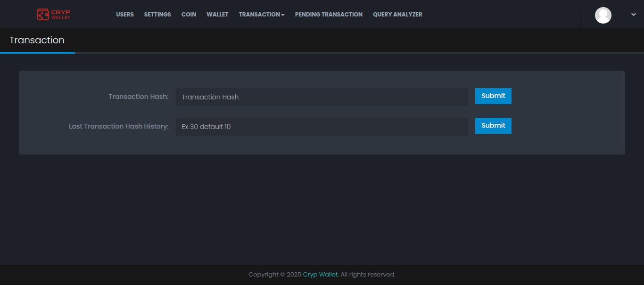
Task: Click the "Transaction Hash:" field label
Action: pyautogui.click(x=139, y=97)
